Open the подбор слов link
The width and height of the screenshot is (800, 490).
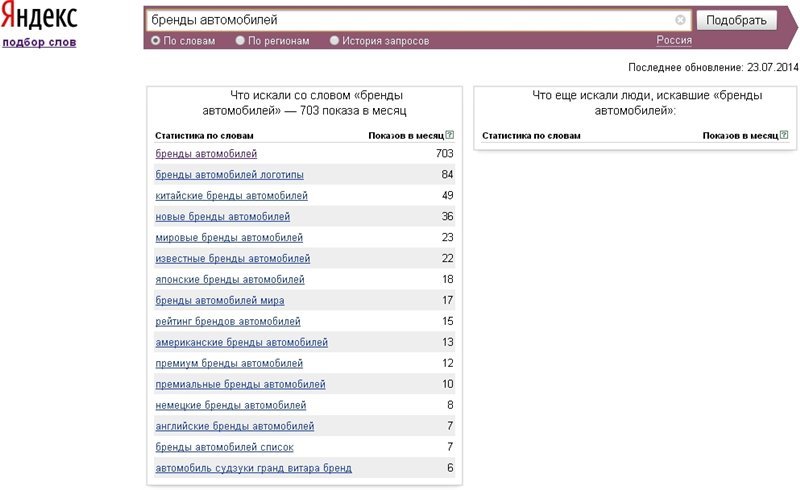click(x=39, y=42)
